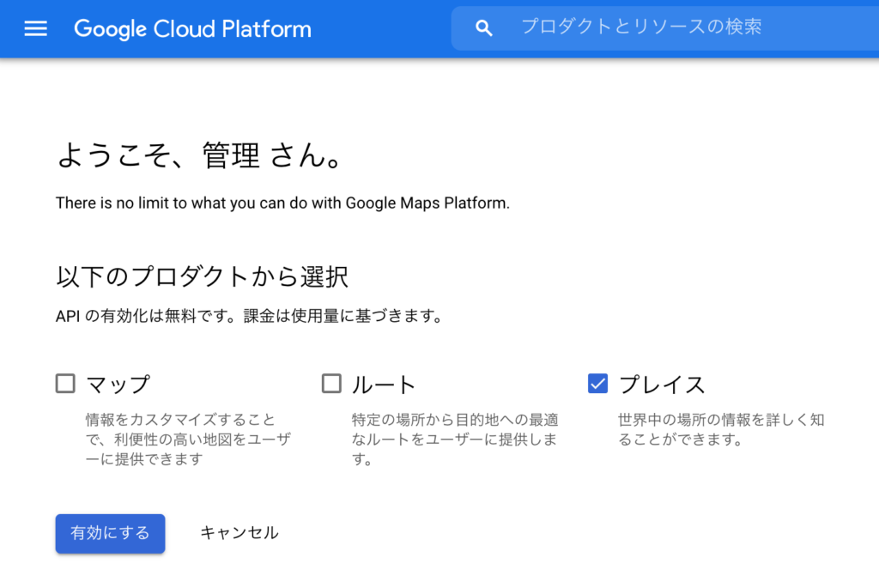Uncheck the プレイス checkbox
This screenshot has height=588, width=879.
click(x=597, y=384)
